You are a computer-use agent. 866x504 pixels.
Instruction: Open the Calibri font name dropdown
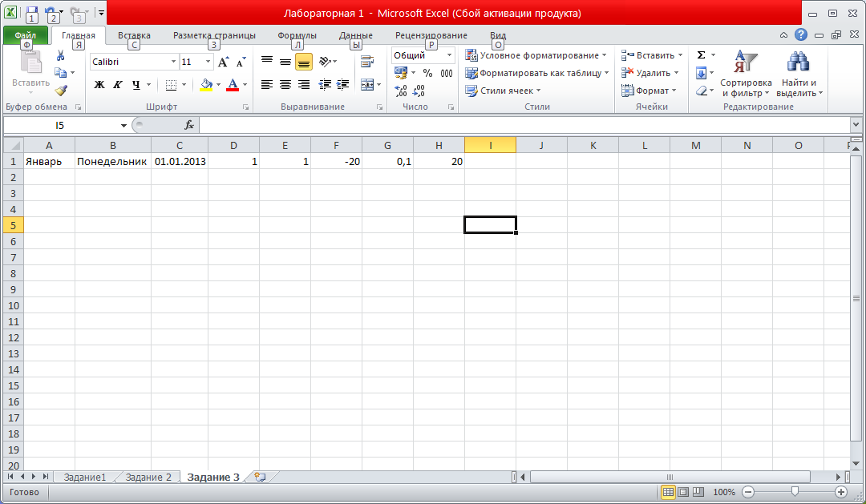(173, 62)
